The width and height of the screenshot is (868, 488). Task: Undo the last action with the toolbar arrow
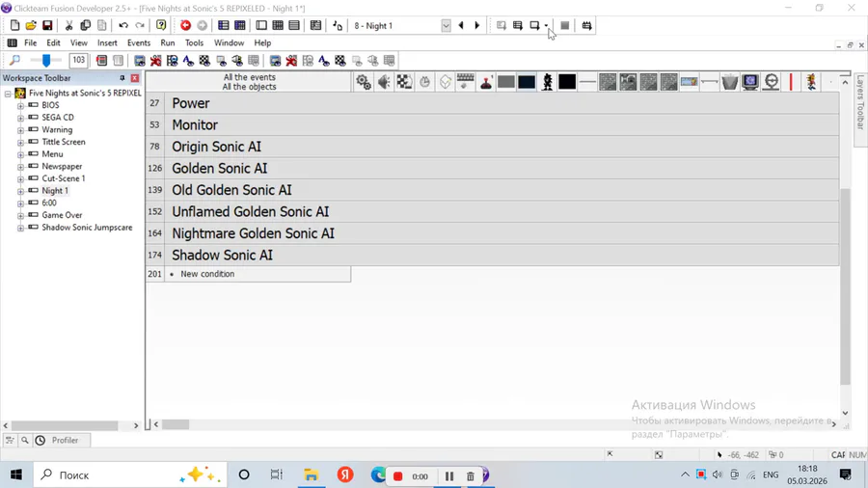123,25
